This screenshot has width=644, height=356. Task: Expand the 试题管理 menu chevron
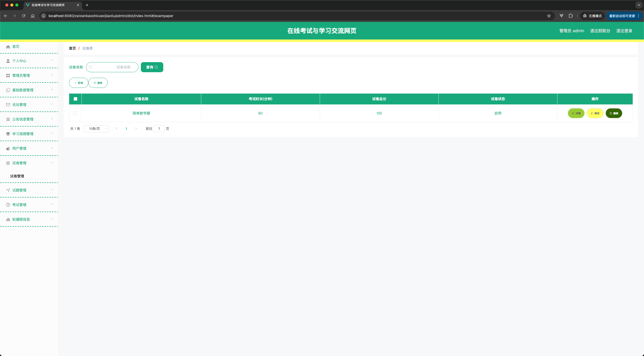tap(52, 190)
